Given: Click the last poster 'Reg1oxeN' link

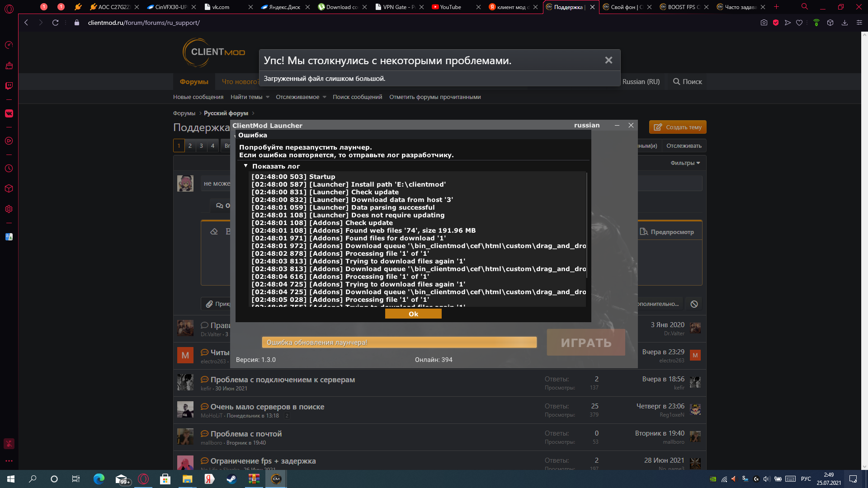Looking at the screenshot, I should [672, 415].
